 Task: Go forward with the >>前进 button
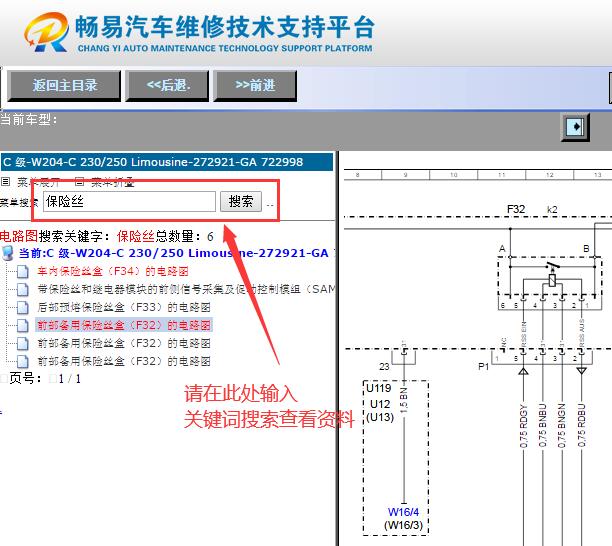tap(255, 85)
